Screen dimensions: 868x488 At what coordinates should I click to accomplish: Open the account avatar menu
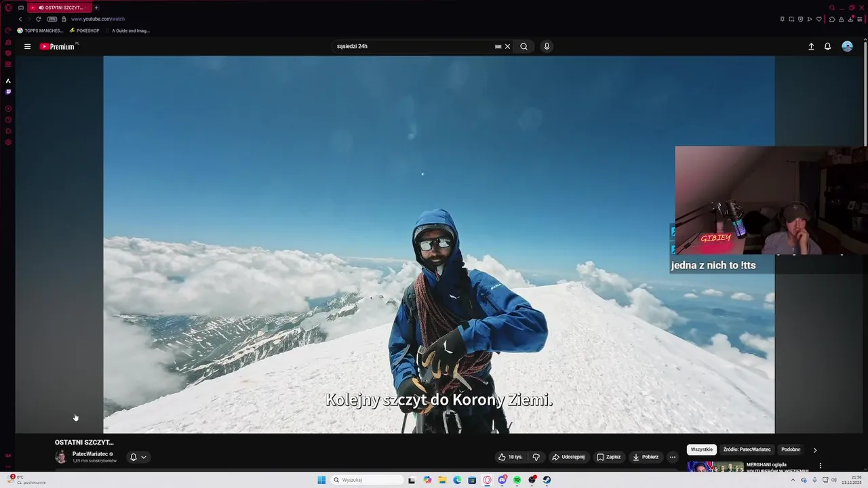point(847,47)
